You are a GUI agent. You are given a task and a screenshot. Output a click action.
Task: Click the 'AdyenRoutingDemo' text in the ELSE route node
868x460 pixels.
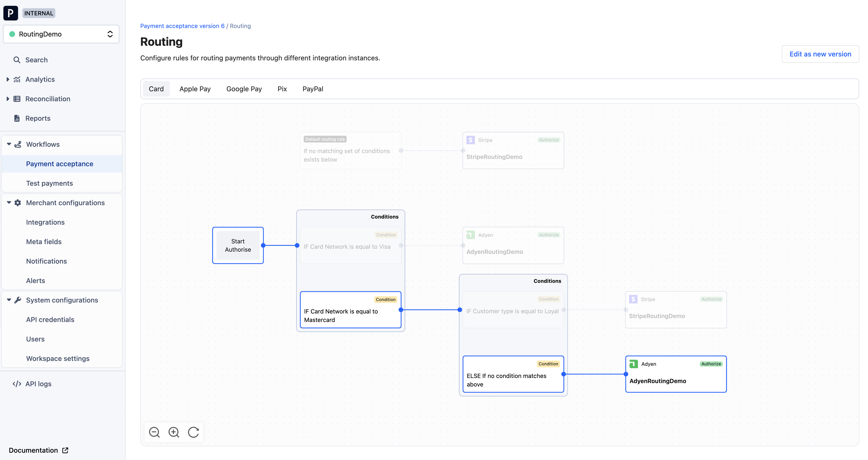[x=658, y=381]
